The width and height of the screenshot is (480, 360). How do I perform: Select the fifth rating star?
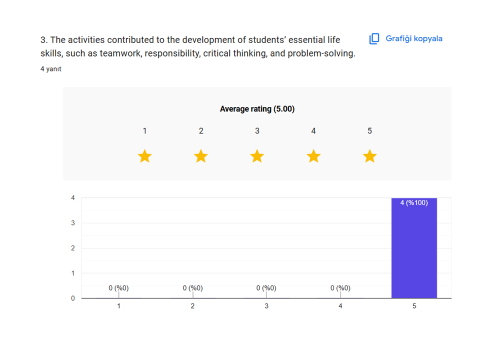click(370, 156)
